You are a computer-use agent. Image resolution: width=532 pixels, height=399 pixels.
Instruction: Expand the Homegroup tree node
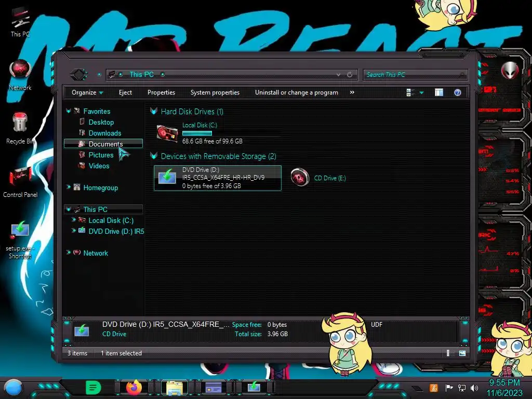[x=68, y=187]
